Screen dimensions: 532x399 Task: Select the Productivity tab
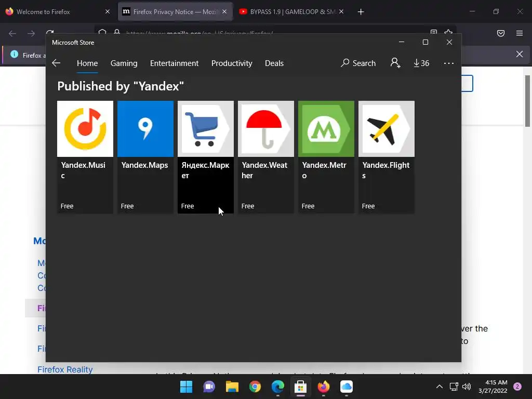pos(232,63)
